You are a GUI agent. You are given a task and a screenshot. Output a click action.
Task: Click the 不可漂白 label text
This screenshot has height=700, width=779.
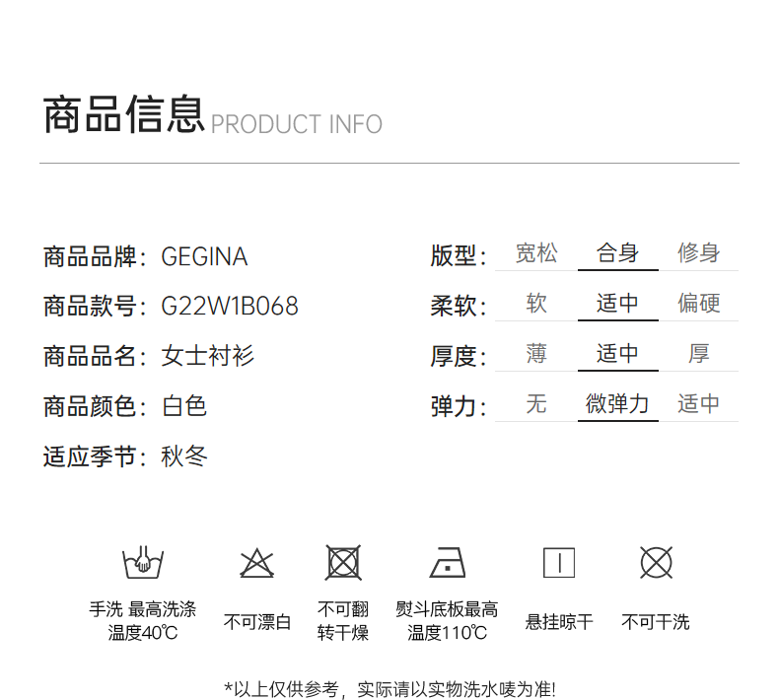(257, 622)
